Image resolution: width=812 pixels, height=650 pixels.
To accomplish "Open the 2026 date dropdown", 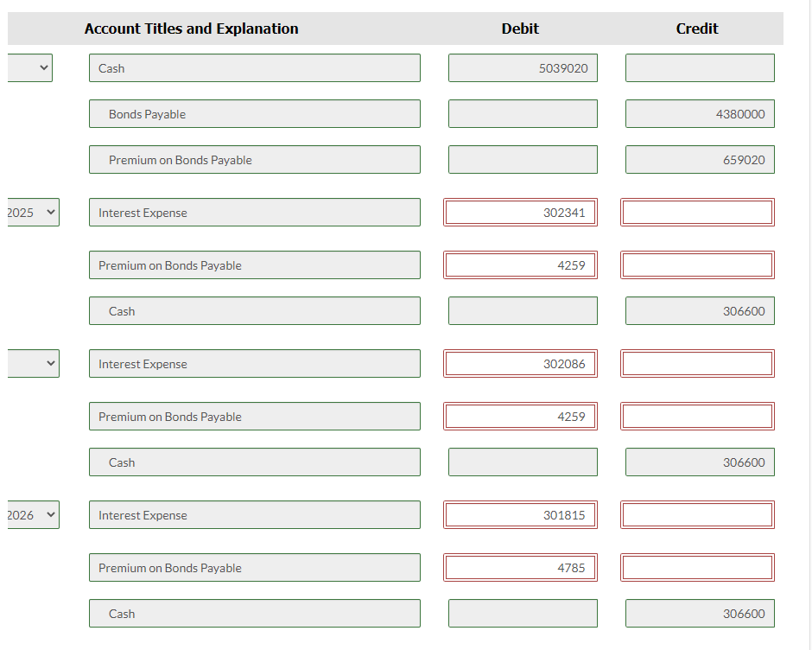I will pyautogui.click(x=33, y=514).
